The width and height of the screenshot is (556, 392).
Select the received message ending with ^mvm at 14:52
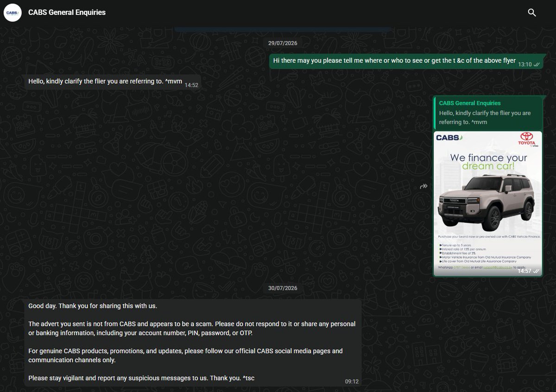113,82
